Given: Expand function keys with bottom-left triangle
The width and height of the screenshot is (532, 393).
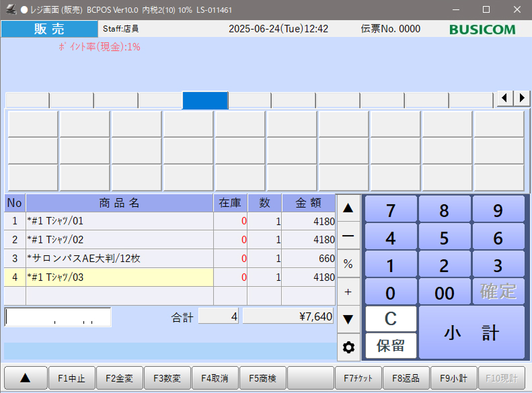Looking at the screenshot, I should (26, 378).
